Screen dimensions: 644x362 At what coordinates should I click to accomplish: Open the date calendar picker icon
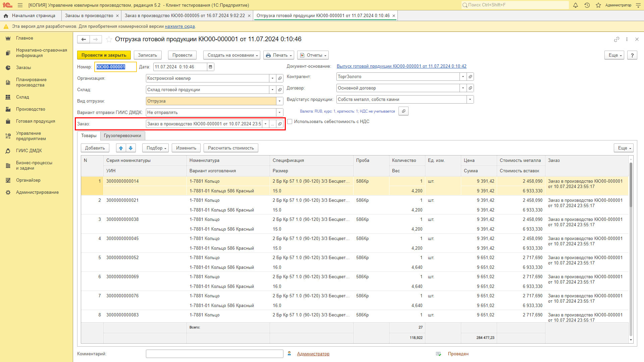[x=211, y=67]
